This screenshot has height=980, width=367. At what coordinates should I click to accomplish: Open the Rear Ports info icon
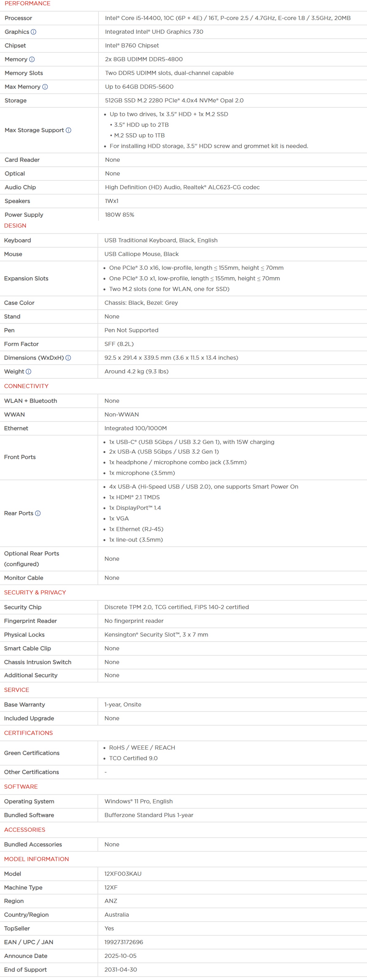[38, 513]
